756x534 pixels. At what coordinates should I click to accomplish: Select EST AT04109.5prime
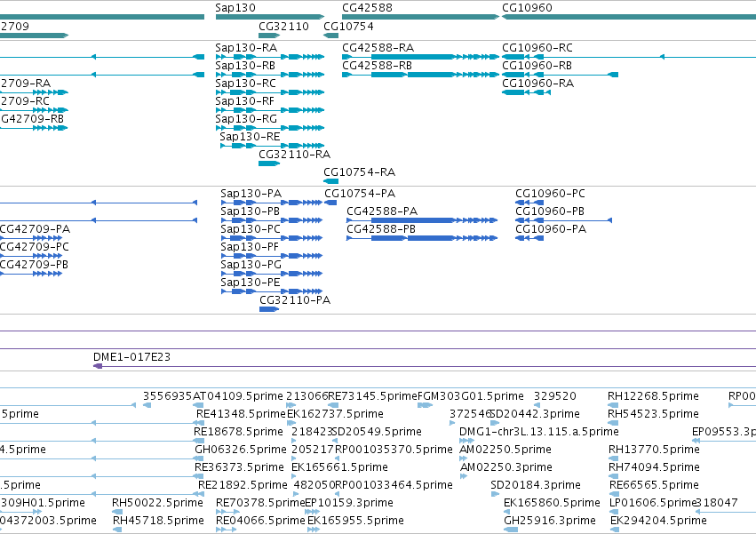click(238, 396)
